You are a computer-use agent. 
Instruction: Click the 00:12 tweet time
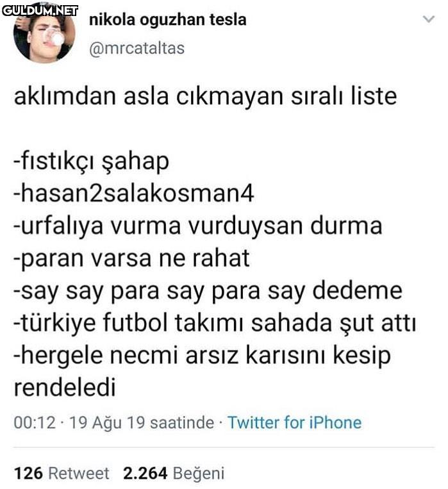tap(31, 423)
